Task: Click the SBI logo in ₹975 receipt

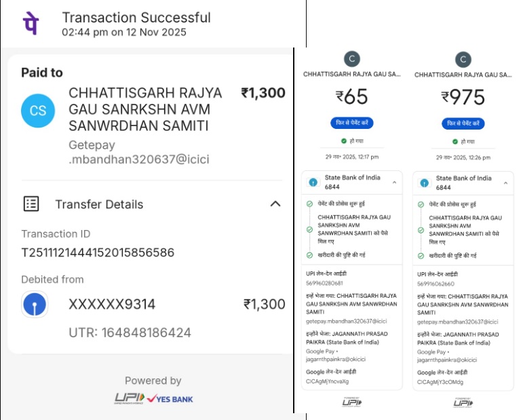Action: [424, 183]
